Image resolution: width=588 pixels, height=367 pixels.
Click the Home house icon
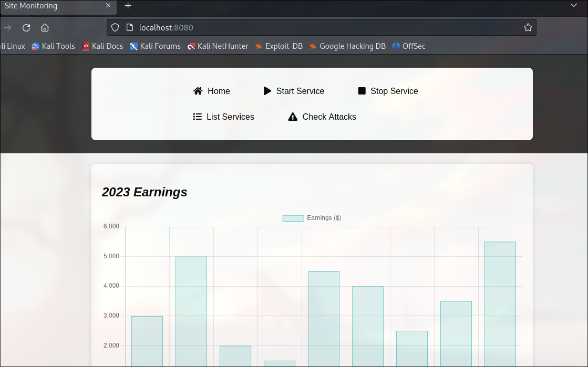click(x=198, y=91)
